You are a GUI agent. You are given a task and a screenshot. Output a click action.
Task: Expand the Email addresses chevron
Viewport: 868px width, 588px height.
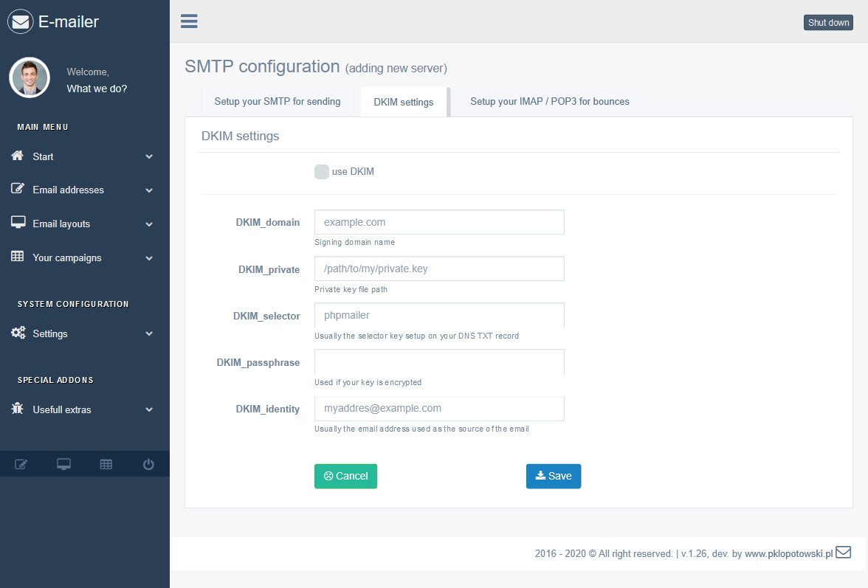click(x=149, y=190)
